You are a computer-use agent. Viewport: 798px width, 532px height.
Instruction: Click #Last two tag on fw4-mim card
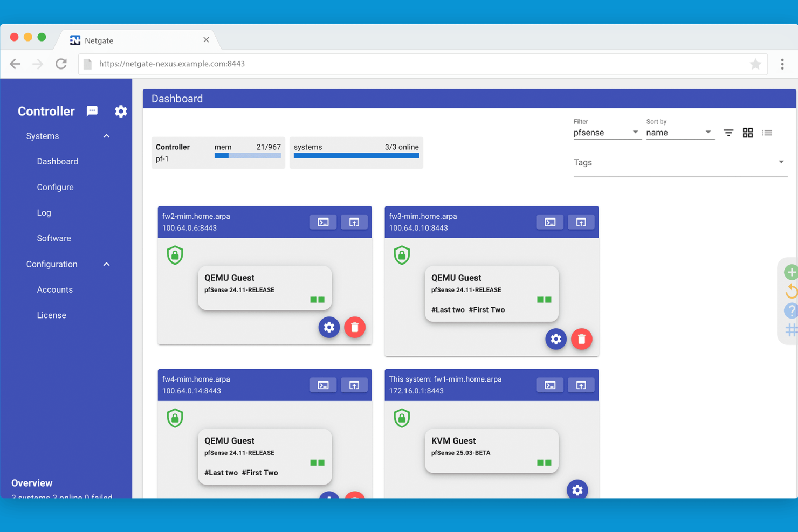tap(221, 473)
